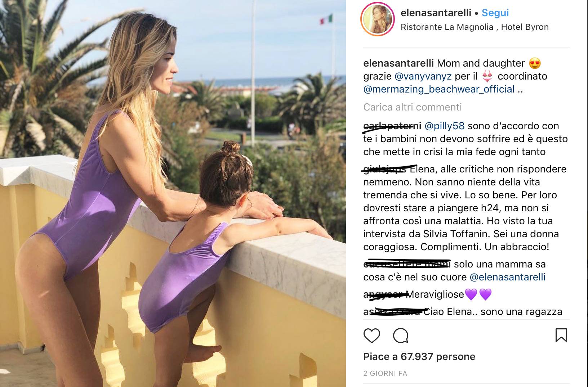The height and width of the screenshot is (387, 588).
Task: Visit the @vanyvanyz mention
Action: [x=423, y=76]
